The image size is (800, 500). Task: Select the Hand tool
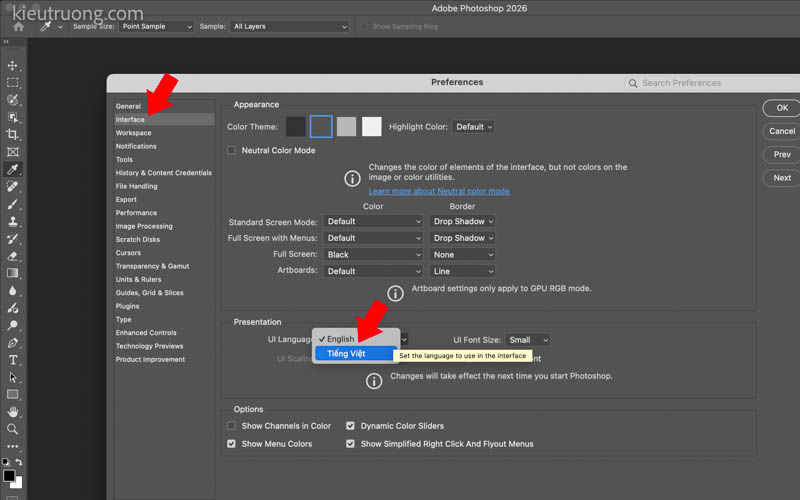click(x=13, y=412)
